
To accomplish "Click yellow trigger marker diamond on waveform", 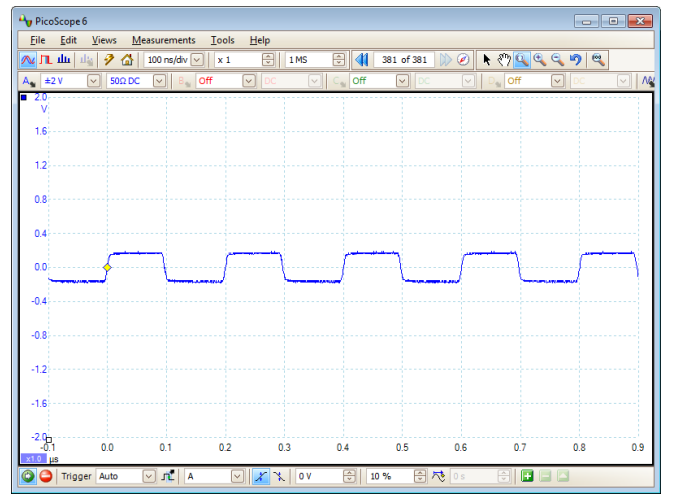I will click(107, 267).
